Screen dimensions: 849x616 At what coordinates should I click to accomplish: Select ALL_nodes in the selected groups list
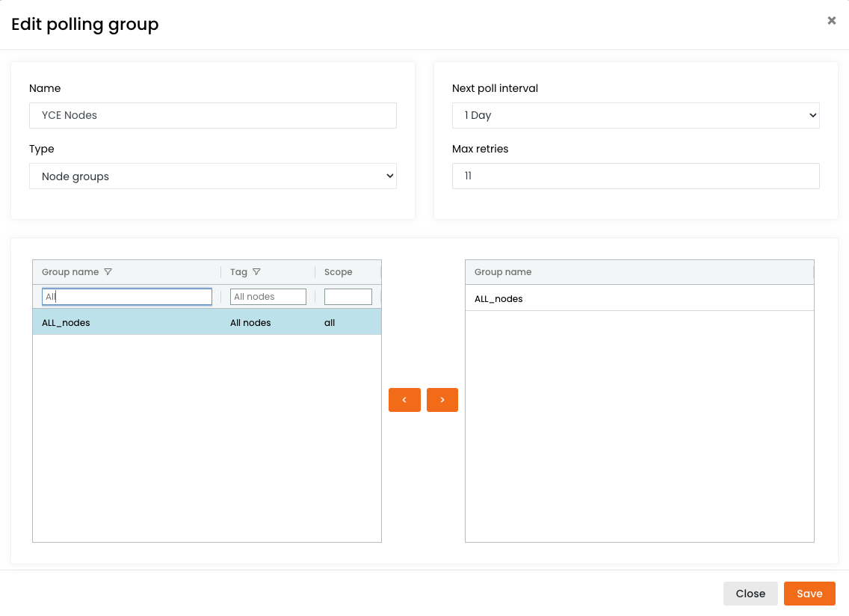coord(639,299)
